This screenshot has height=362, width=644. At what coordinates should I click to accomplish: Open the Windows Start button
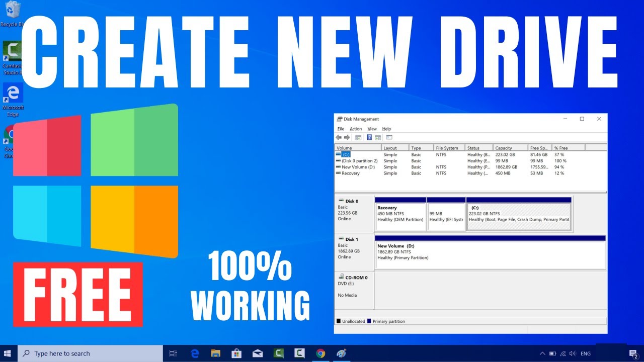pos(8,353)
